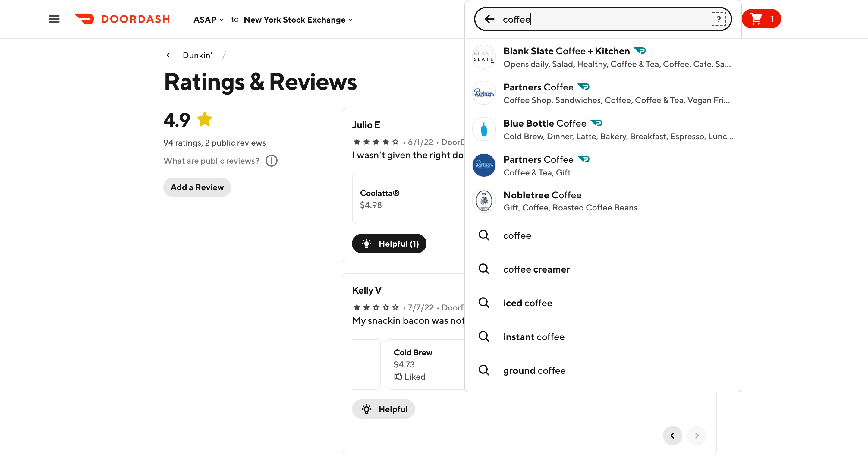
Task: Click the Nobletree Coffee tree logo
Action: pos(484,201)
